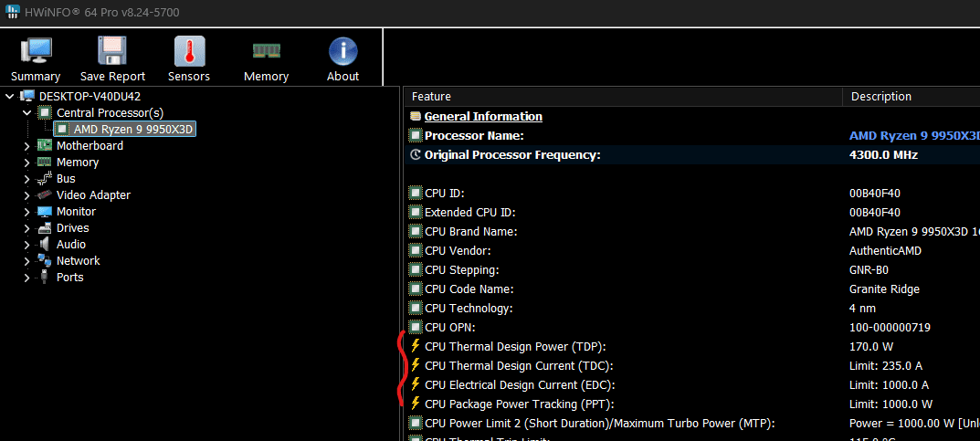Image resolution: width=980 pixels, height=441 pixels.
Task: Click the Memory tree node icon
Action: [45, 162]
